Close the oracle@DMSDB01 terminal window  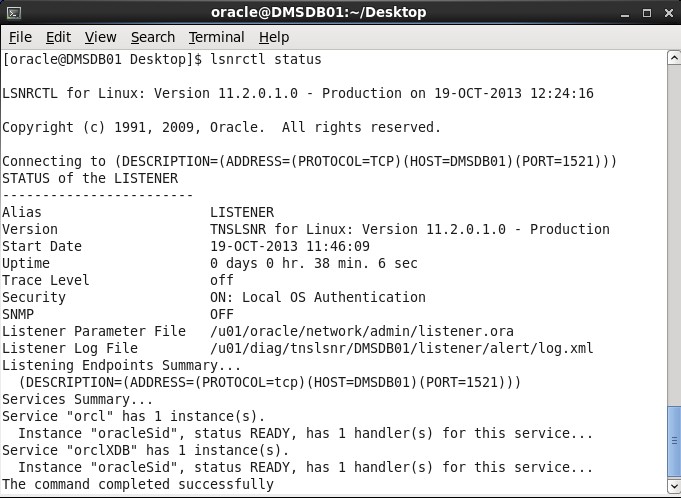pyautogui.click(x=669, y=13)
